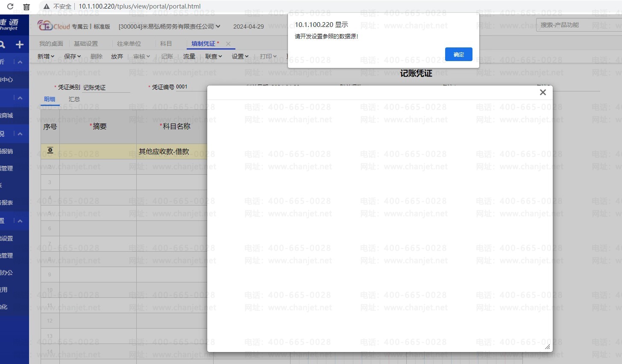Open the sidebar item ending in 商城

pyautogui.click(x=7, y=115)
